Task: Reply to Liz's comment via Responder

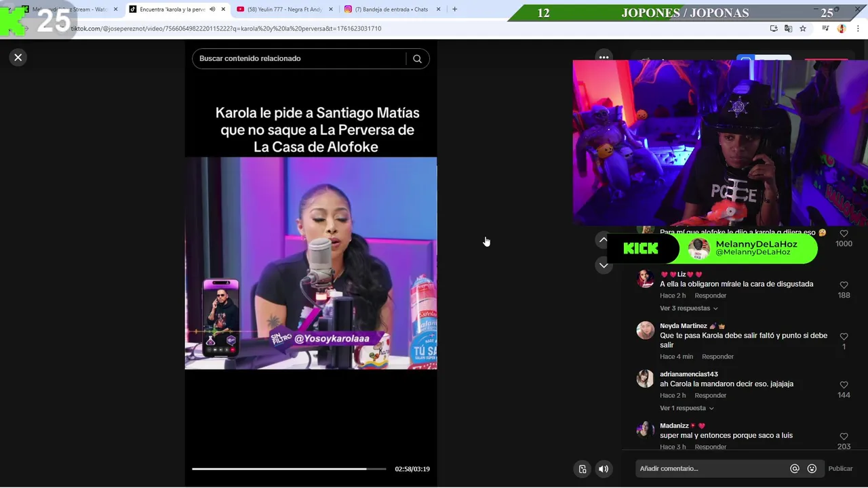Action: [x=711, y=296]
